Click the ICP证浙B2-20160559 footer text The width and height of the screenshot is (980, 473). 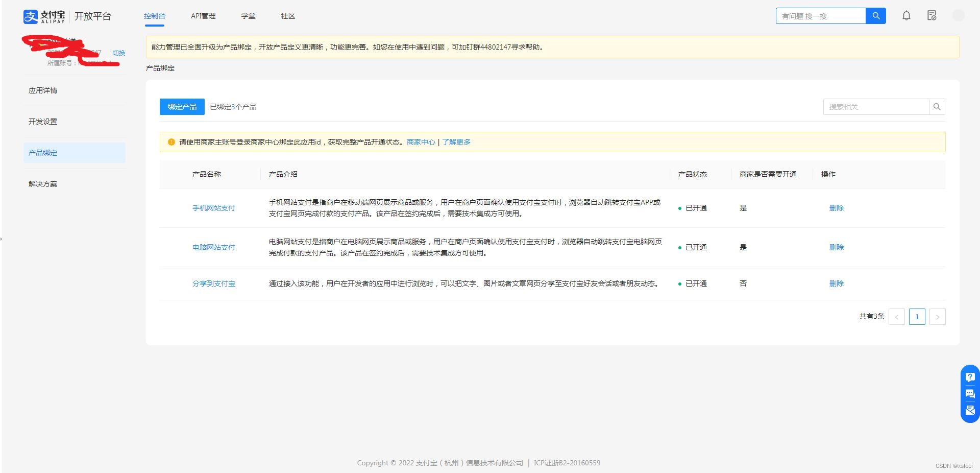[567, 463]
